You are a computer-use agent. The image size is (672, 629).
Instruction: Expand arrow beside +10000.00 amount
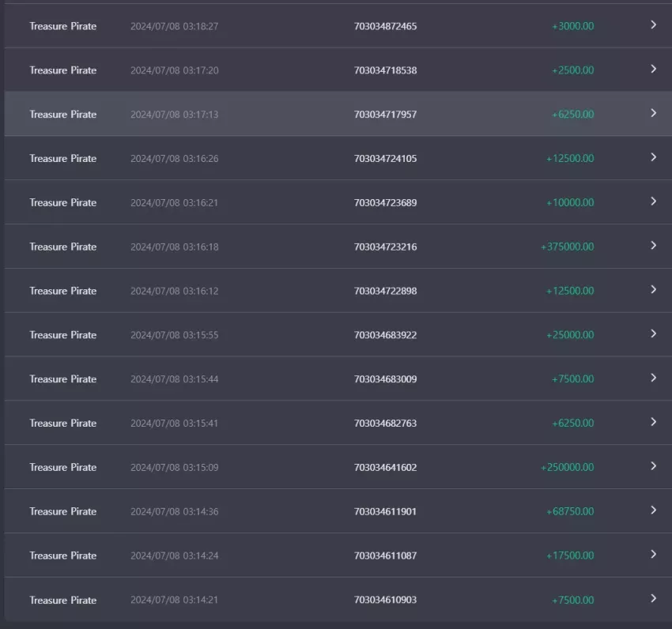click(x=653, y=202)
